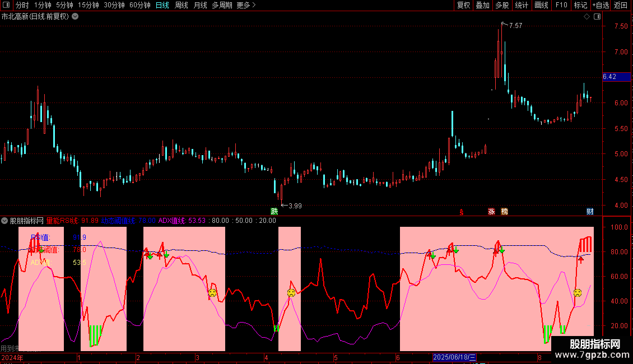Open F10 company information
633x364 pixels.
tap(561, 5)
